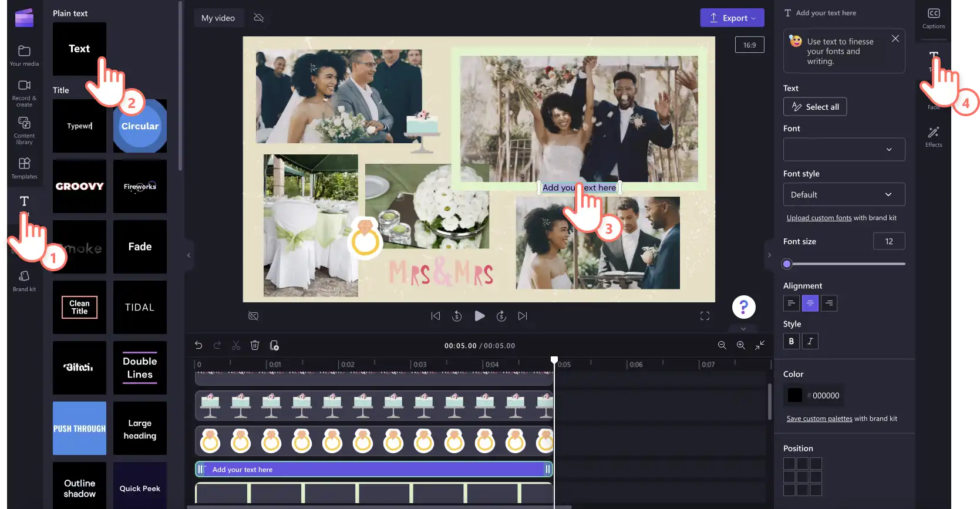This screenshot has width=980, height=509.
Task: Open the help question mark button
Action: click(743, 306)
